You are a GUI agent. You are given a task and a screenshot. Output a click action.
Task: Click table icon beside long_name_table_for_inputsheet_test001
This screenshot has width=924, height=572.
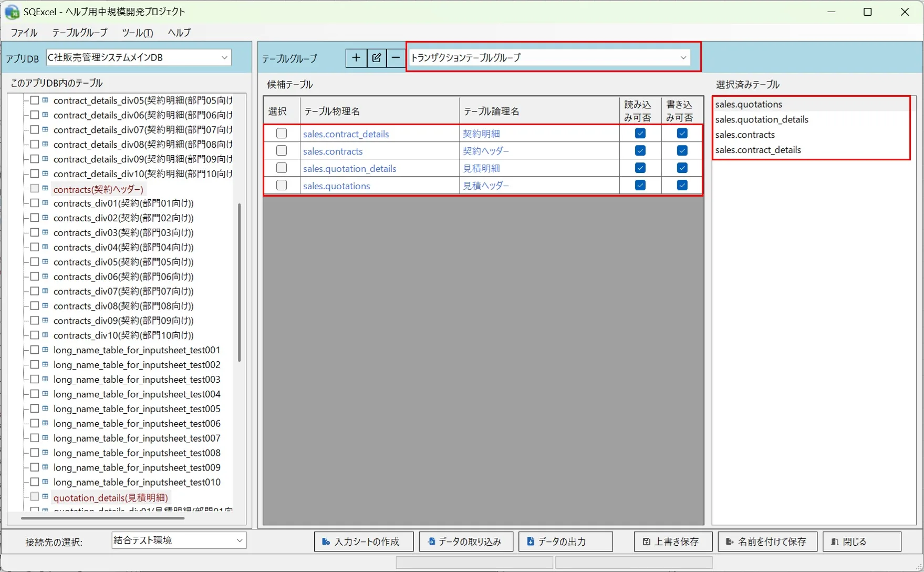pyautogui.click(x=45, y=350)
